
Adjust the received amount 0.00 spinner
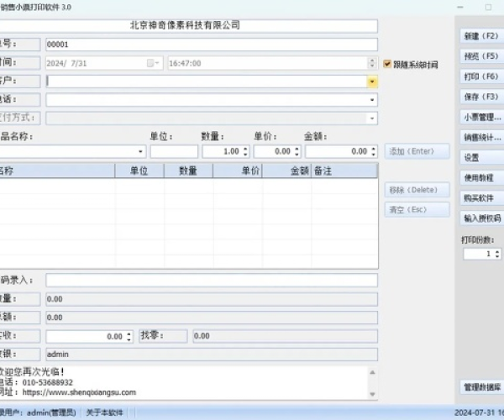129,337
